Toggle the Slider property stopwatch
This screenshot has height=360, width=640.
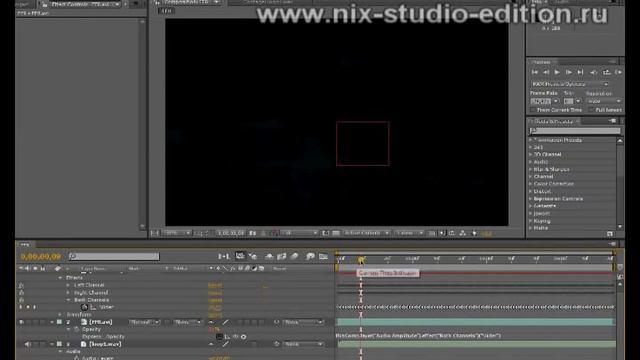84,307
